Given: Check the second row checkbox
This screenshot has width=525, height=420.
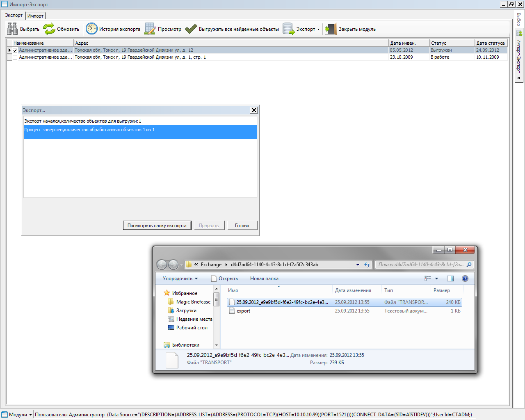Looking at the screenshot, I should click(x=15, y=57).
